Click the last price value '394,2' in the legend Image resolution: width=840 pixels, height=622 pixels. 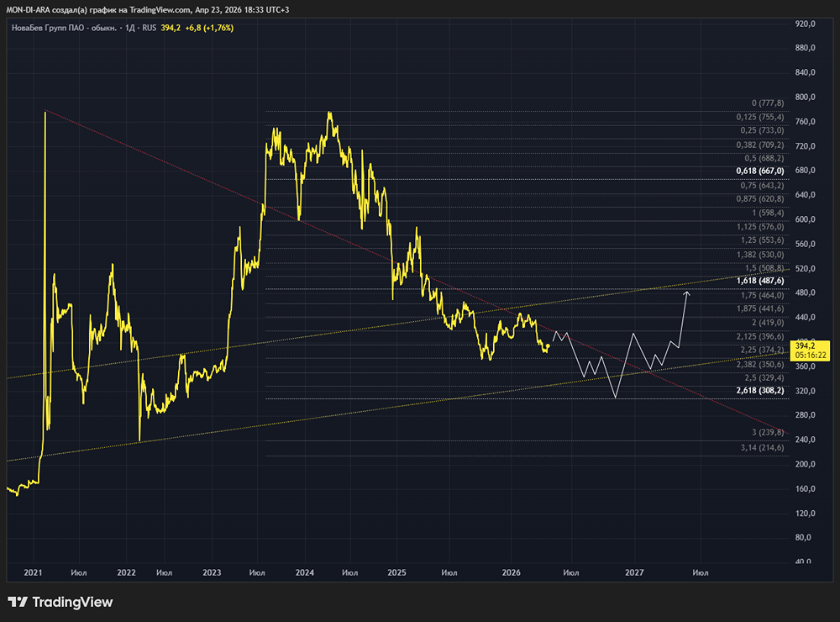171,28
